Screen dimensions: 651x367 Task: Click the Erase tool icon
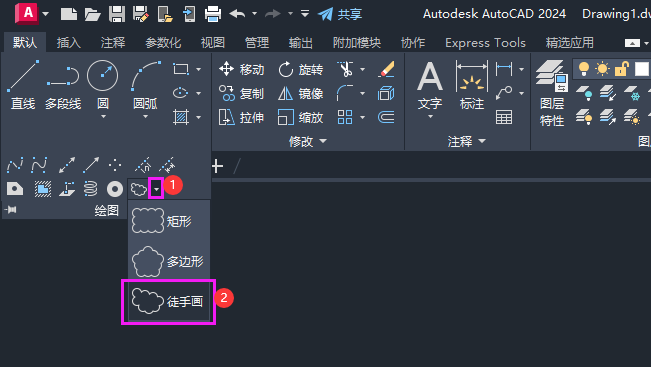coord(386,69)
